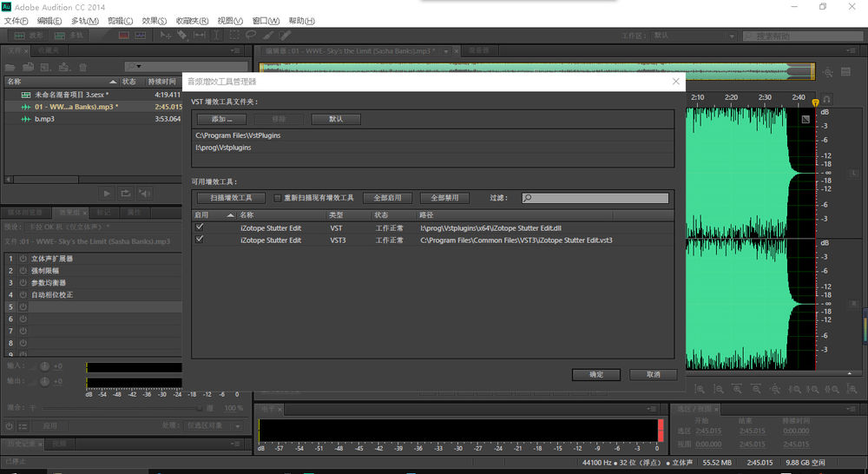Close the plug-in manager dialog
The height and width of the screenshot is (474, 868).
(676, 82)
